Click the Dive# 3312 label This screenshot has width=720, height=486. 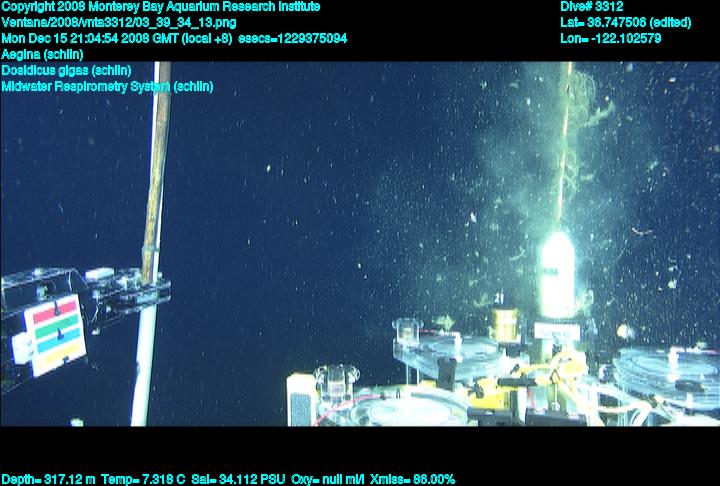click(592, 7)
